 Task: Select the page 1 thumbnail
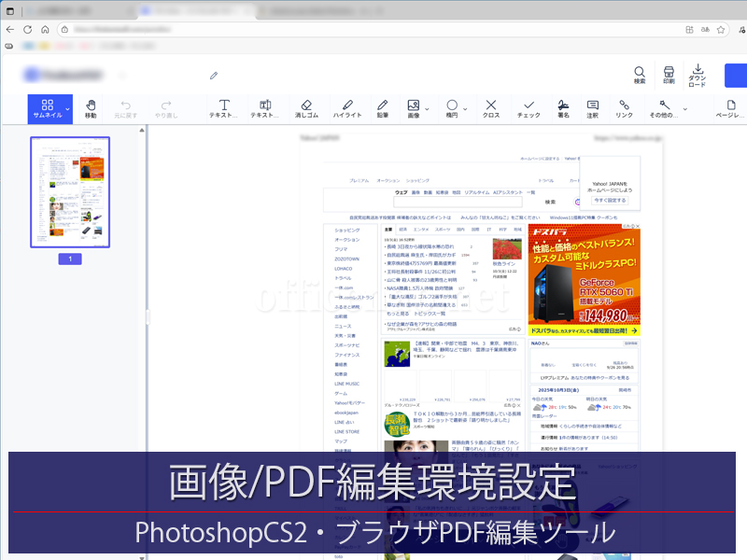70,192
